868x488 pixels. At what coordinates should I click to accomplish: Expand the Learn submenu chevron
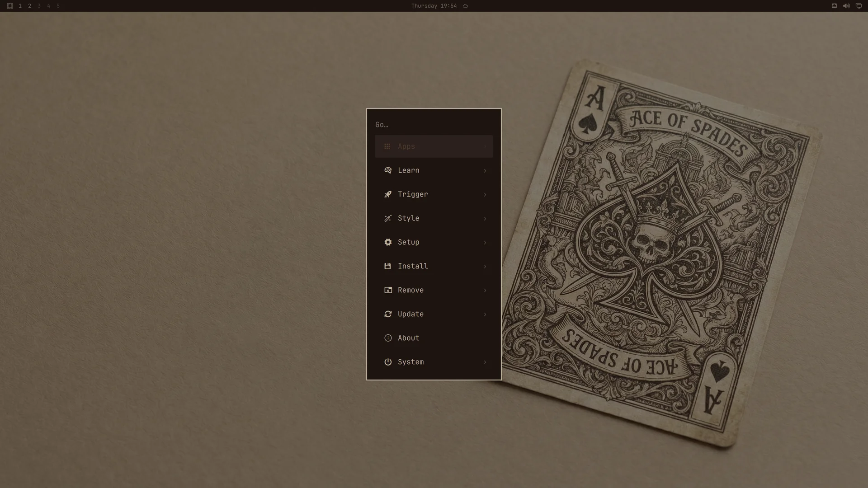485,171
